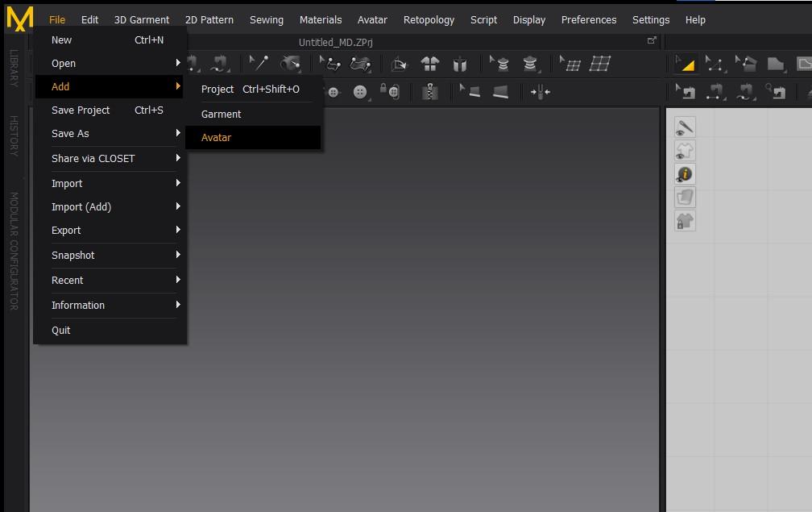The width and height of the screenshot is (812, 512).
Task: Open the LIBRARY side panel tab
Action: click(14, 68)
